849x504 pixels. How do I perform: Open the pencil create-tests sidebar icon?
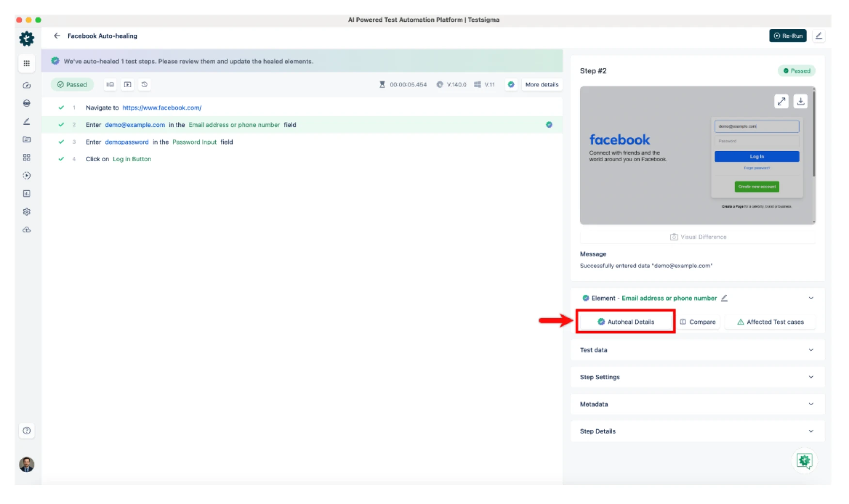point(27,122)
